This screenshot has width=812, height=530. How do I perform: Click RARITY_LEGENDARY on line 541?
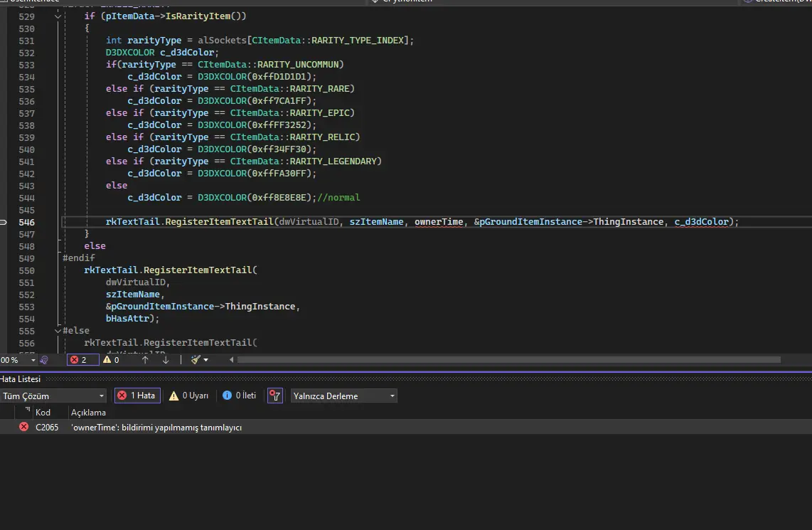333,161
